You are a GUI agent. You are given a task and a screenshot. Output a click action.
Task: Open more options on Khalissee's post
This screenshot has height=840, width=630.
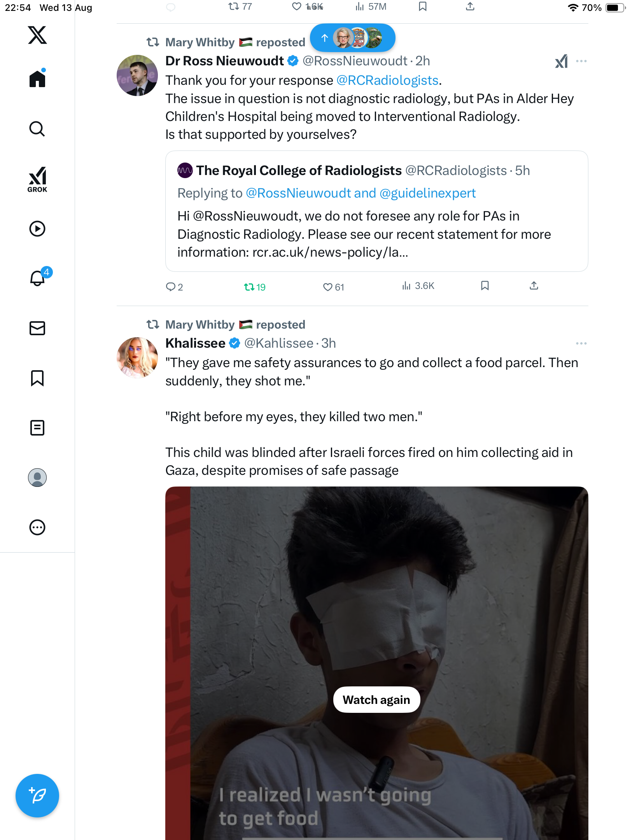581,343
